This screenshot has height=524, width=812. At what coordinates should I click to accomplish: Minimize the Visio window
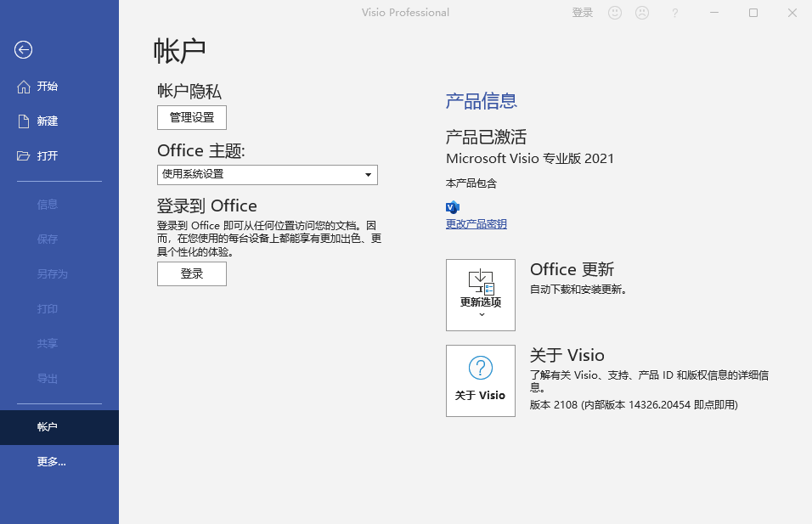point(714,13)
